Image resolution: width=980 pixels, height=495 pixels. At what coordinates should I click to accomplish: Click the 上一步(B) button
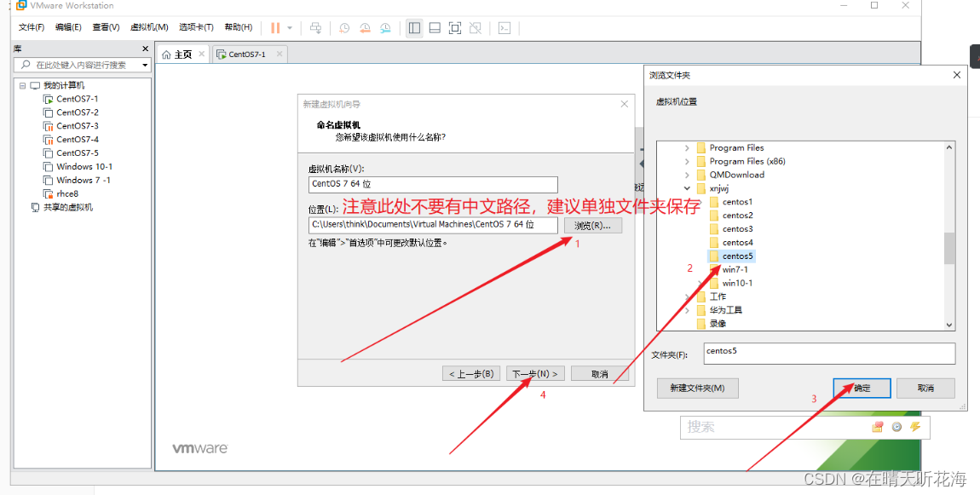[471, 374]
